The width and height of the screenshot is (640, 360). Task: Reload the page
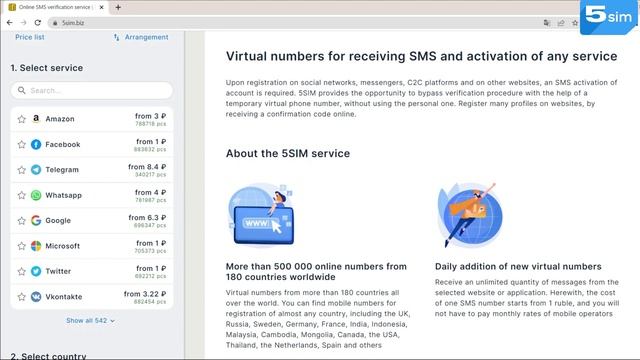pyautogui.click(x=38, y=23)
